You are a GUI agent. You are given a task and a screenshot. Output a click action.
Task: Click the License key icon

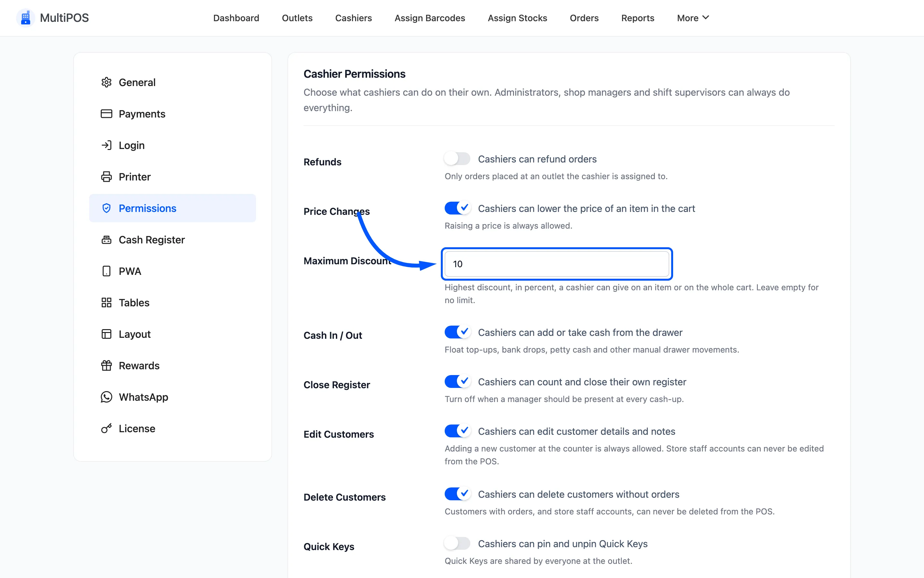coord(106,429)
